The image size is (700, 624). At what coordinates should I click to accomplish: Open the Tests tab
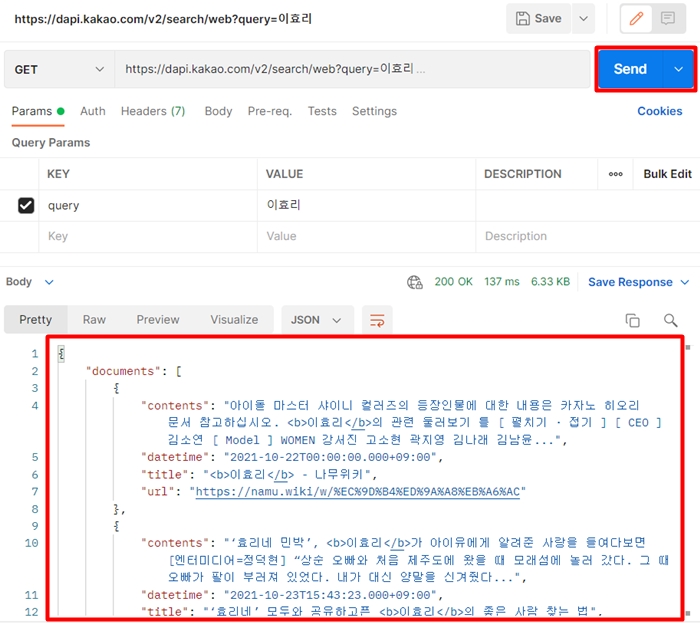click(322, 111)
